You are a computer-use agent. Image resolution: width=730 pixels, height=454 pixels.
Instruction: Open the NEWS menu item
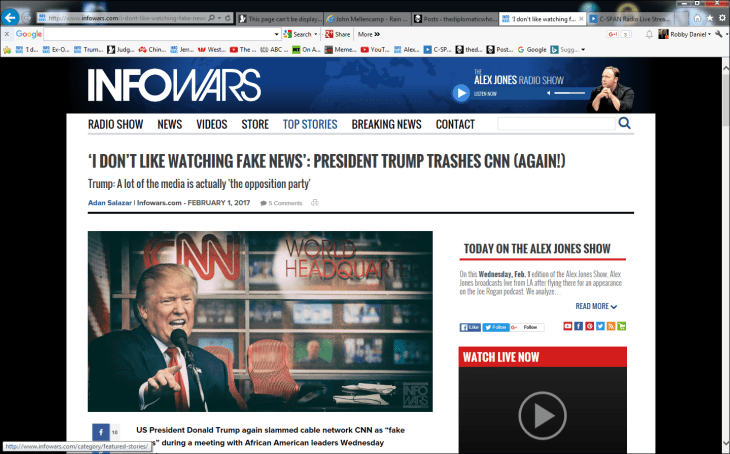[169, 124]
